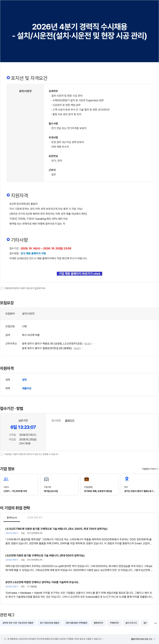Viewport: 159px width, 644px height.
Task: Expand the 잡코리아 copyright notice chevron
Action: click(104, 639)
